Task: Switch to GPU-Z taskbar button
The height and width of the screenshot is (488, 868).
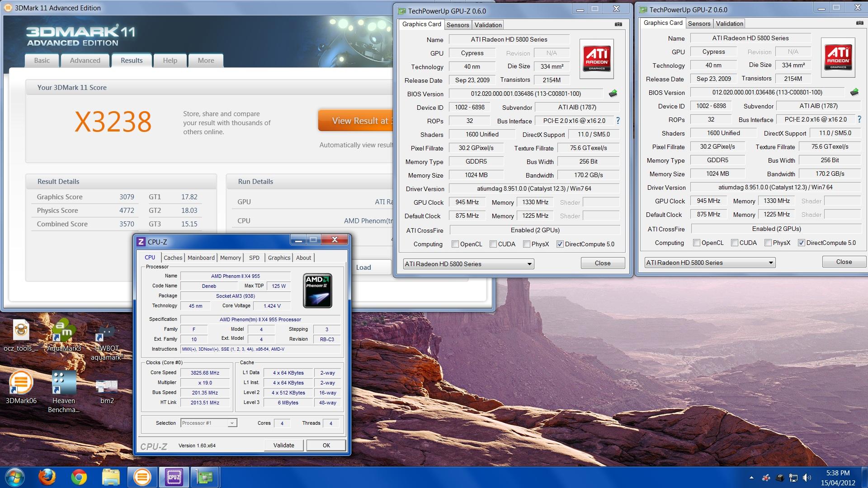Action: point(205,477)
